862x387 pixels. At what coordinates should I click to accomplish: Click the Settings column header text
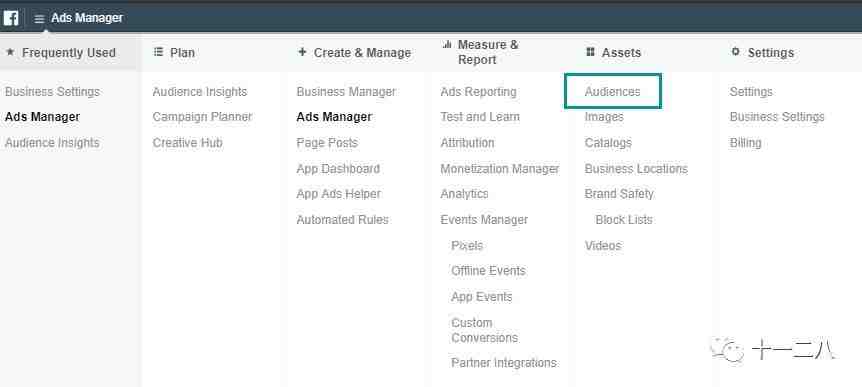click(x=771, y=53)
